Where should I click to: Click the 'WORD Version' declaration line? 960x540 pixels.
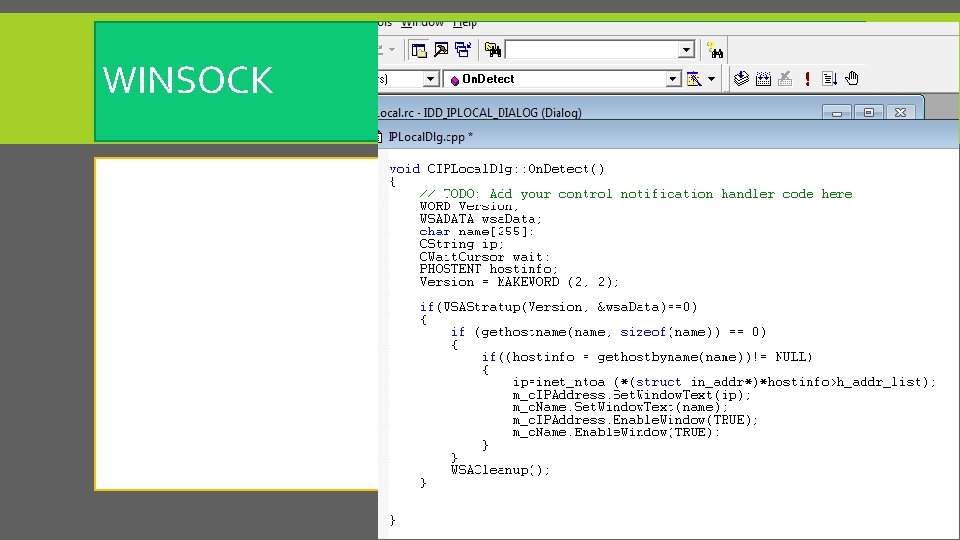point(469,206)
